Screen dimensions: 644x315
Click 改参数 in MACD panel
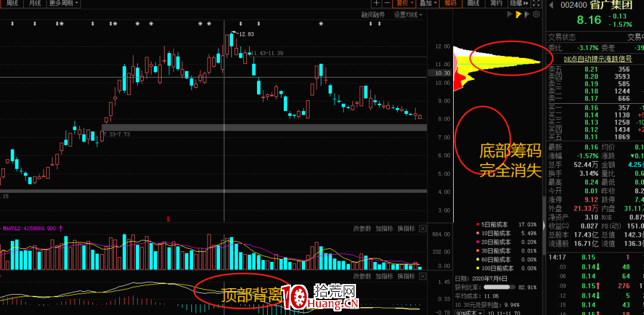click(x=363, y=276)
